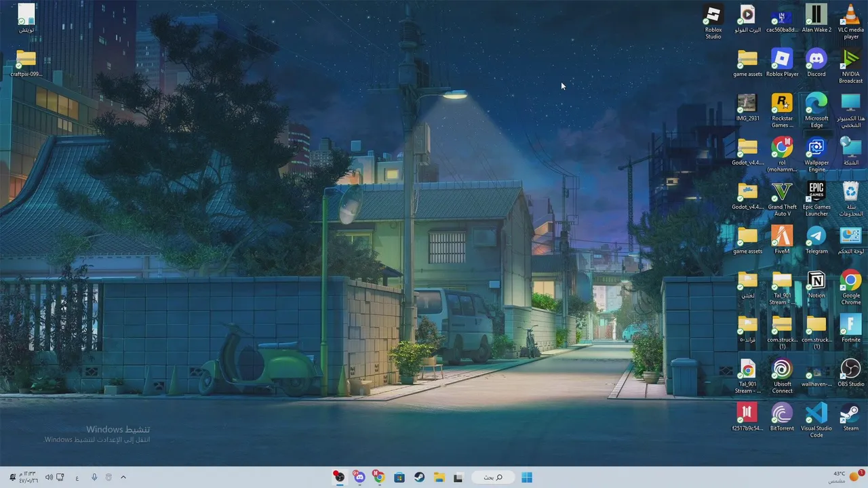
Task: Launch Fortnite desktop icon
Action: pos(851,329)
